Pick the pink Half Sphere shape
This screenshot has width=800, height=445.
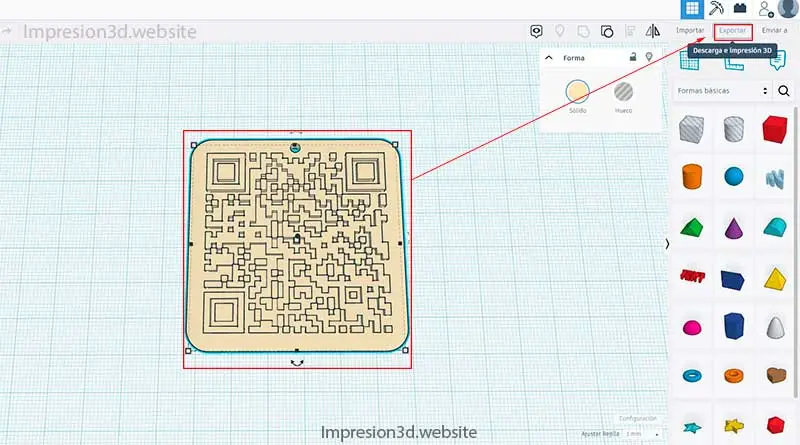(x=692, y=327)
